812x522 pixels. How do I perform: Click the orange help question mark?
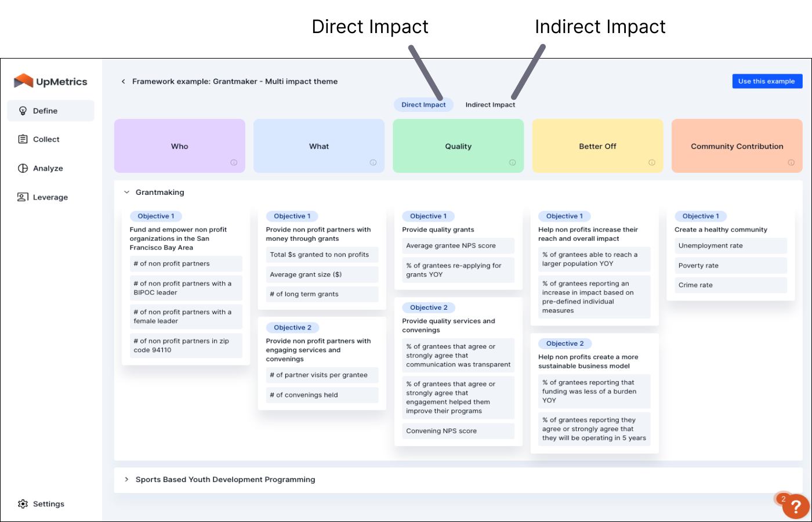(x=796, y=506)
